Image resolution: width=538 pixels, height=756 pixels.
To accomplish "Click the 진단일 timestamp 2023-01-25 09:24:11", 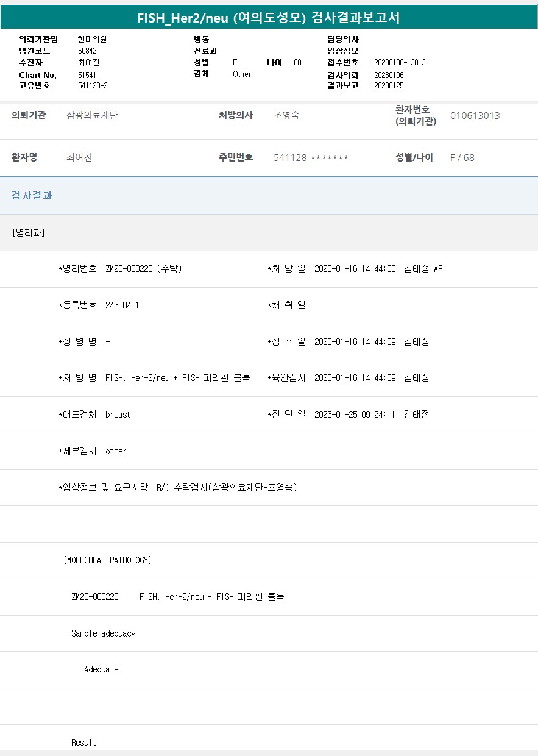I will (354, 415).
